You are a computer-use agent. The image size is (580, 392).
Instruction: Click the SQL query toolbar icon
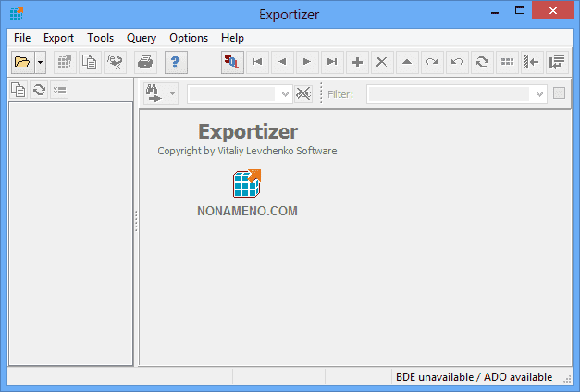coord(232,62)
